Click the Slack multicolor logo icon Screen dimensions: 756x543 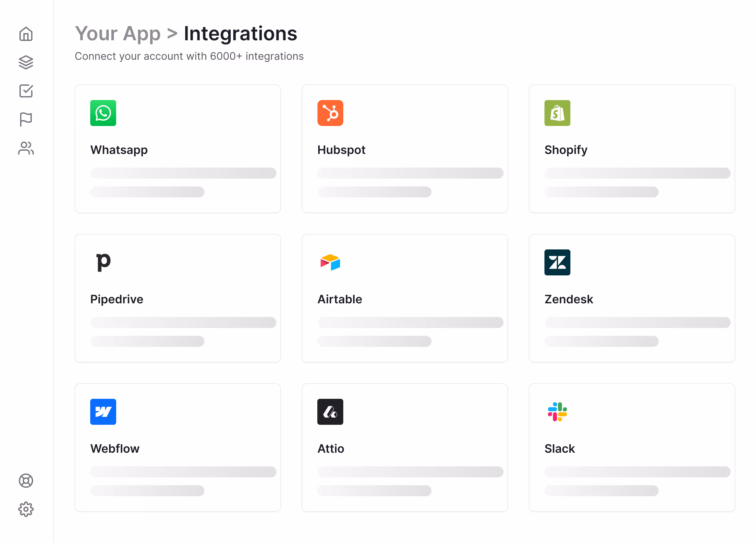click(x=557, y=412)
